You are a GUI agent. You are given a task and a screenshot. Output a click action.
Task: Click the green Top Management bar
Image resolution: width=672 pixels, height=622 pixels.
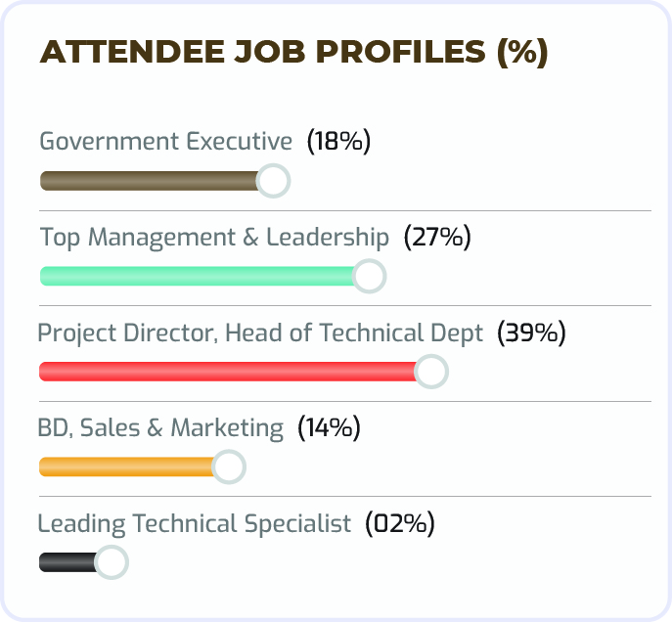196,277
